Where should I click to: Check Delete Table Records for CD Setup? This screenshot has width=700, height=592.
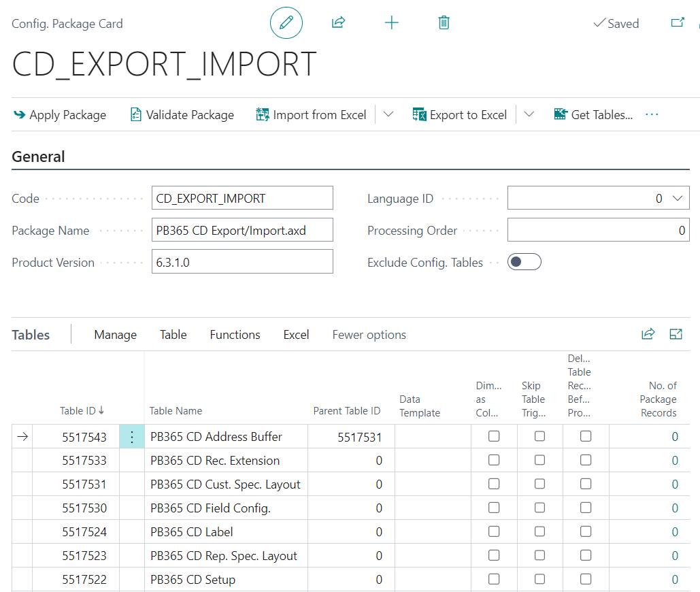point(586,579)
